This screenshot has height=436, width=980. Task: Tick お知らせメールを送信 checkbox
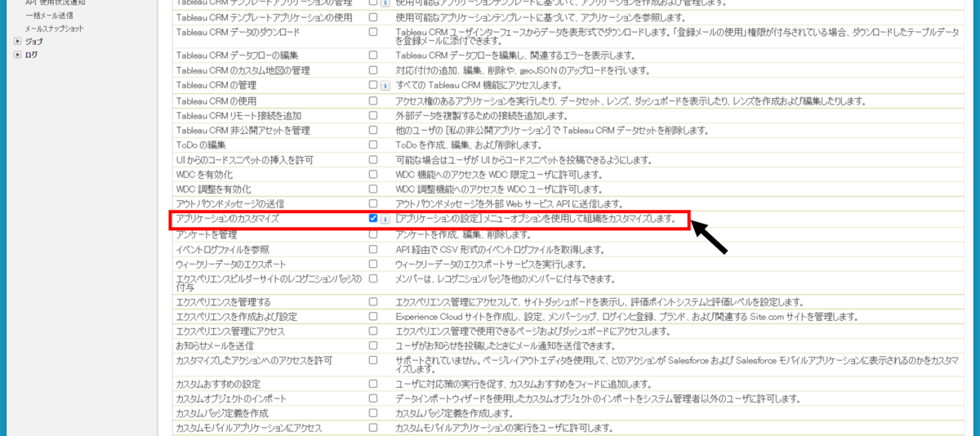tap(373, 346)
